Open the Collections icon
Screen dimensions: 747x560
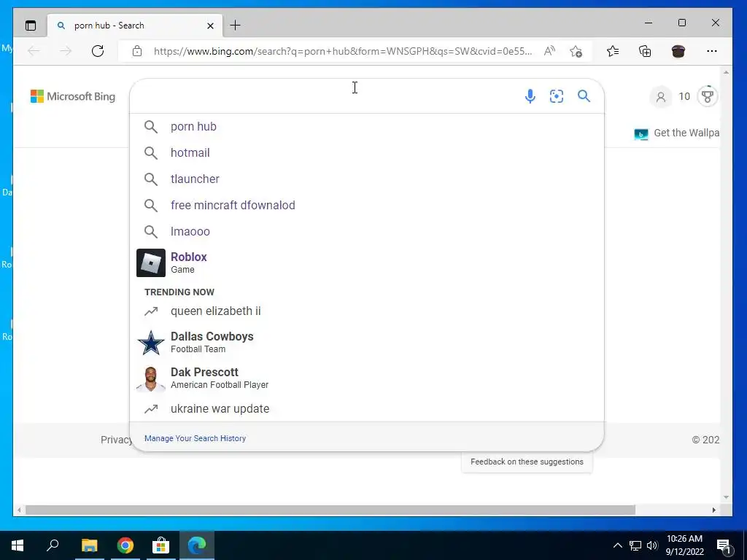tap(645, 51)
